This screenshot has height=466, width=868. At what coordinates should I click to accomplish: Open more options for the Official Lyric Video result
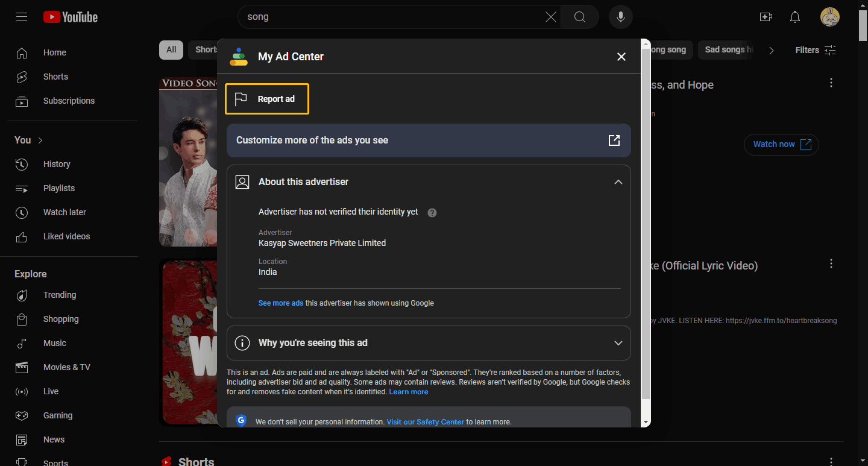(831, 264)
